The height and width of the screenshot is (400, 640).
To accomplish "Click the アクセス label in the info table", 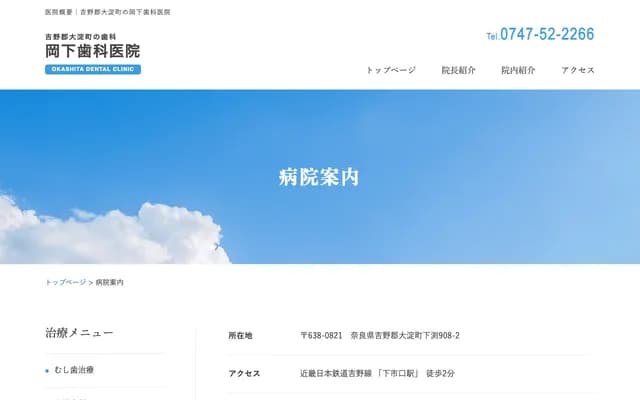I will 244,373.
